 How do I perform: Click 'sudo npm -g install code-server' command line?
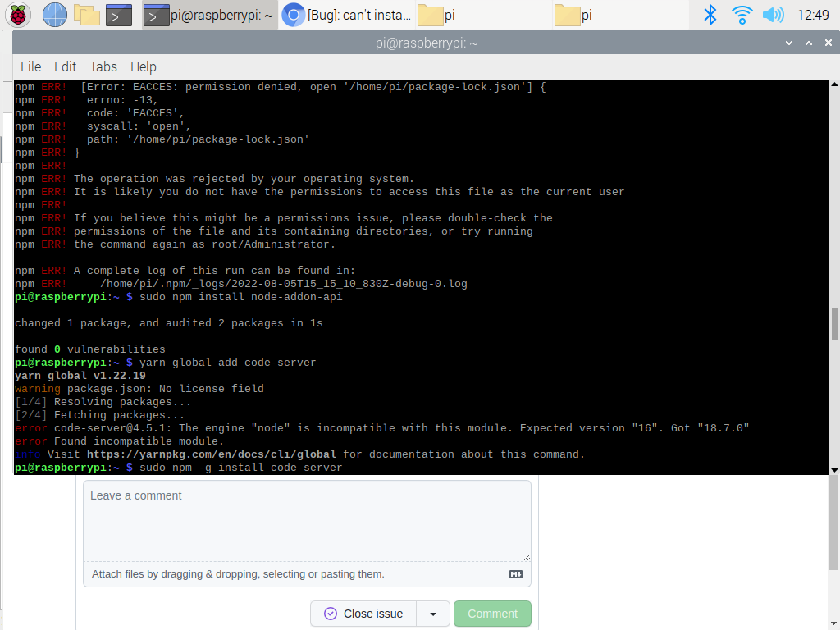240,468
